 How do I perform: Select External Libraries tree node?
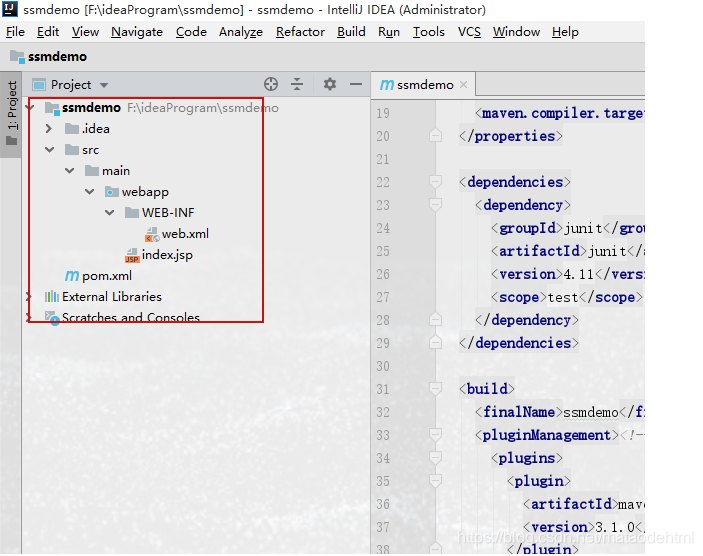112,296
